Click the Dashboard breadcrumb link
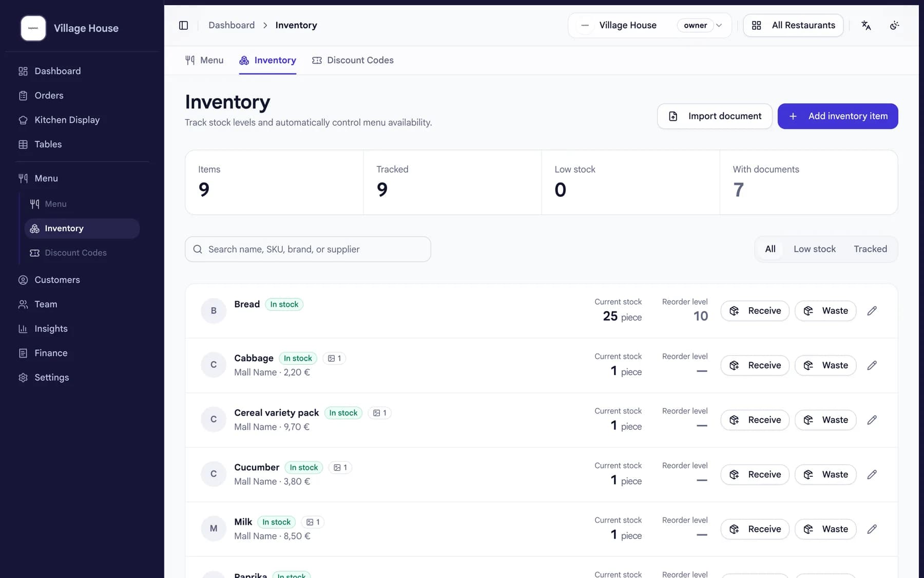924x578 pixels. coord(232,25)
